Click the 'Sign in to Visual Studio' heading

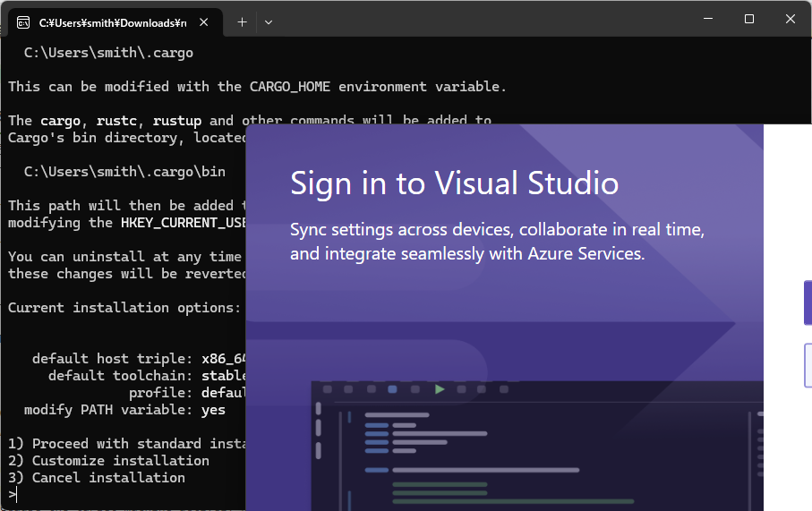click(x=454, y=183)
